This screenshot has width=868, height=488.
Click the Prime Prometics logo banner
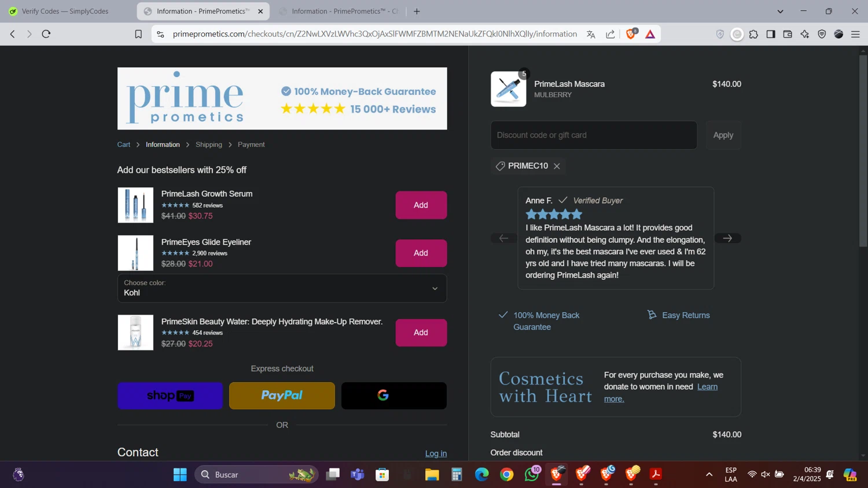pos(282,98)
